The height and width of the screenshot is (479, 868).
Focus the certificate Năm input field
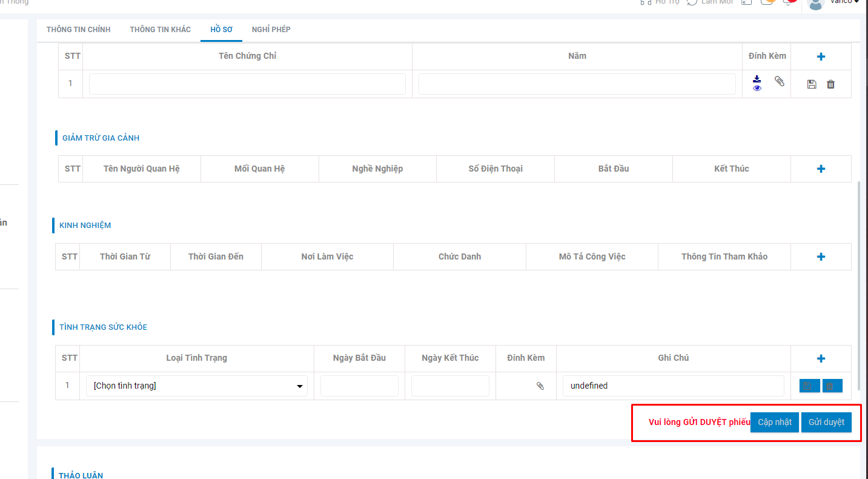point(577,84)
